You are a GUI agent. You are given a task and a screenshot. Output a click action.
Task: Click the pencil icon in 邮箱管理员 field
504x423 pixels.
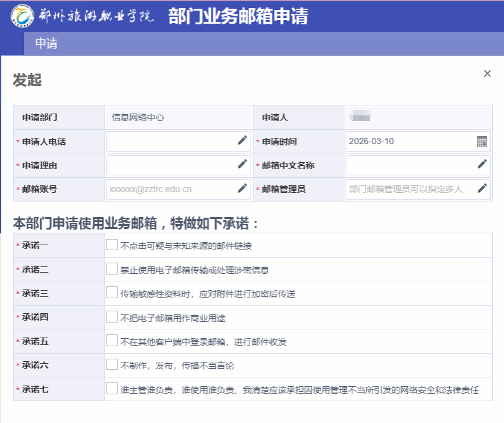482,188
